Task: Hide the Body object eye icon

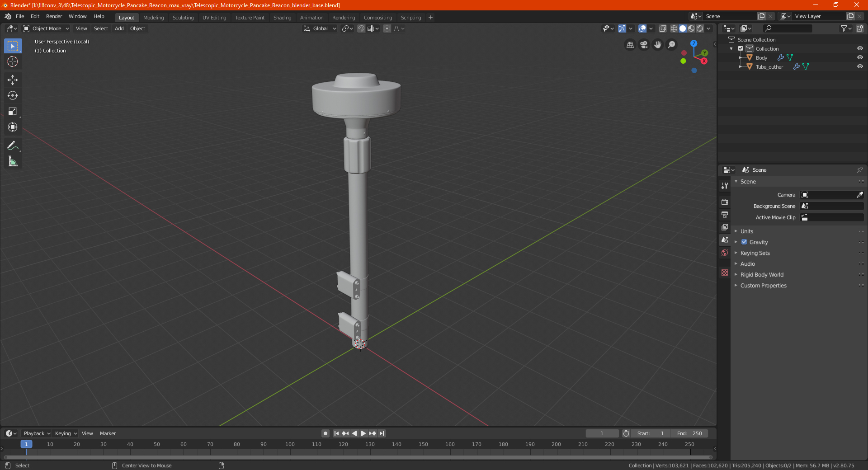Action: tap(860, 57)
